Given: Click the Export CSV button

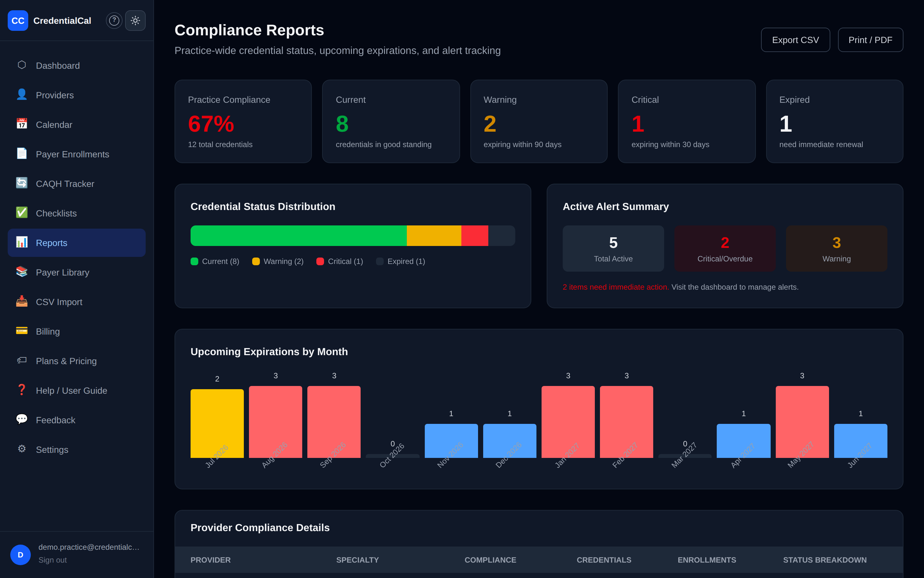Looking at the screenshot, I should point(795,40).
